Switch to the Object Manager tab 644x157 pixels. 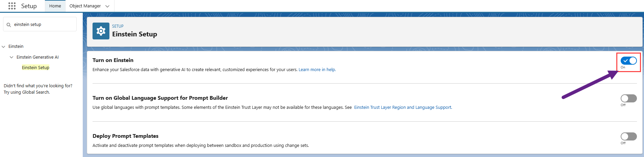85,6
